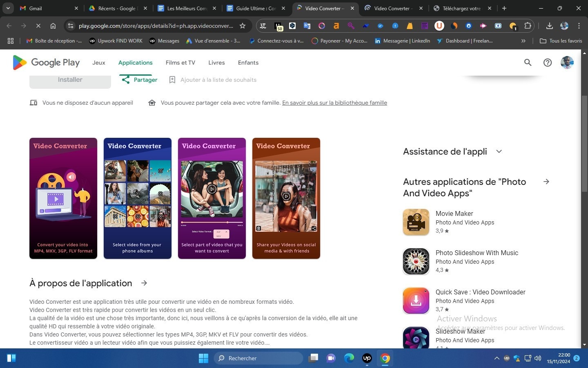The width and height of the screenshot is (588, 368).
Task: Stop loading the page in Chrome
Action: (x=38, y=26)
